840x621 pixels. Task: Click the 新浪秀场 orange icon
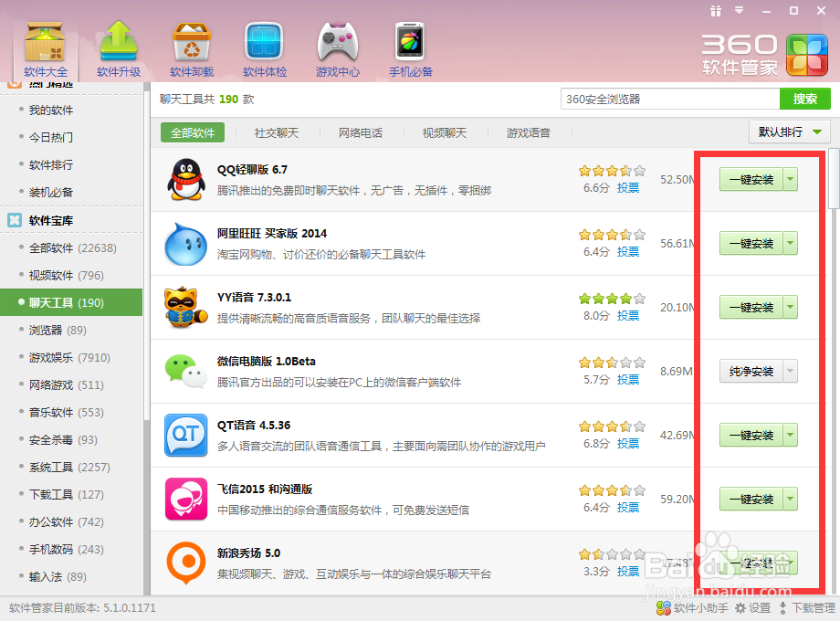tap(186, 563)
